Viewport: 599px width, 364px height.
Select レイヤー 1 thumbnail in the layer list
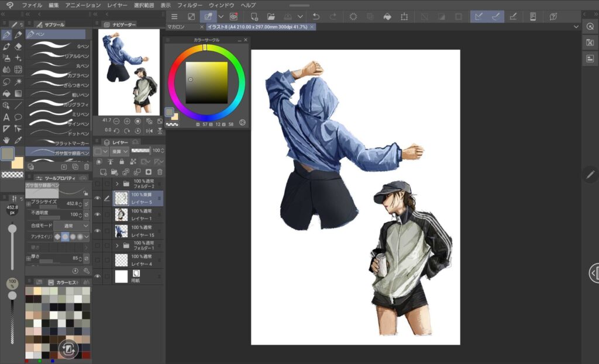(122, 214)
